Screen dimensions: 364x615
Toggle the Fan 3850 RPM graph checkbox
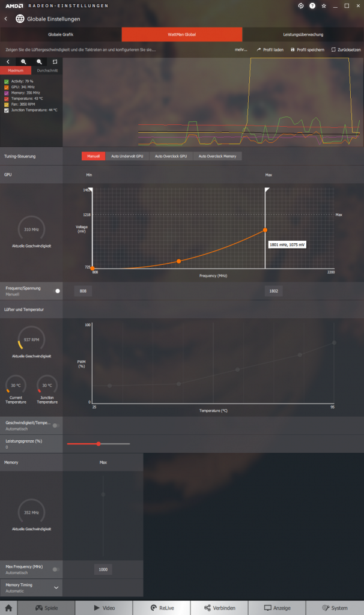6,105
